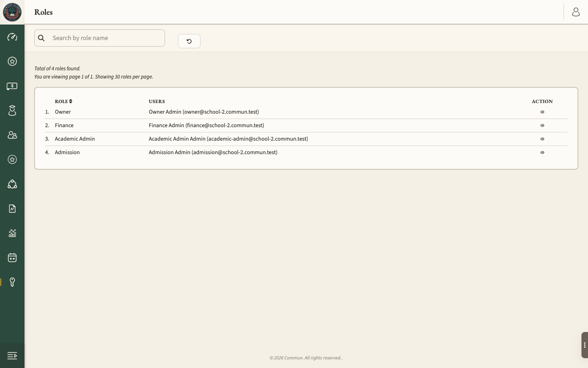This screenshot has height=368, width=588.
Task: Click the reset search button
Action: click(x=189, y=41)
